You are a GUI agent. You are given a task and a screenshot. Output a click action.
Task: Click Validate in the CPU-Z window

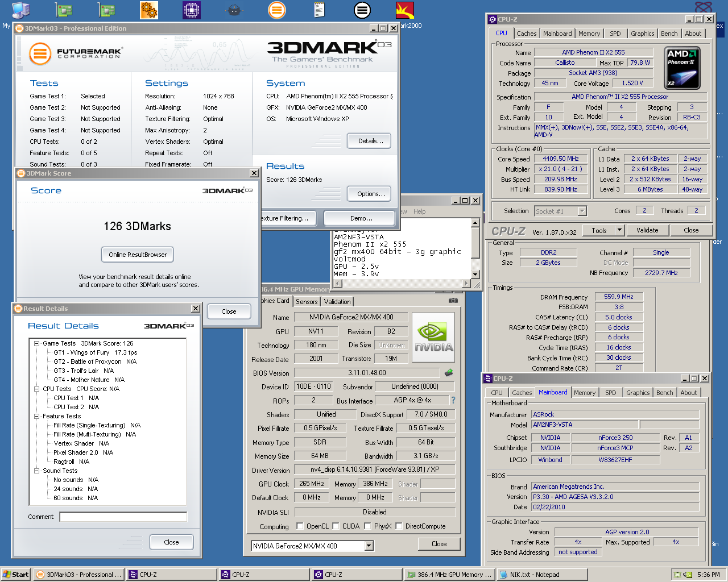[647, 230]
